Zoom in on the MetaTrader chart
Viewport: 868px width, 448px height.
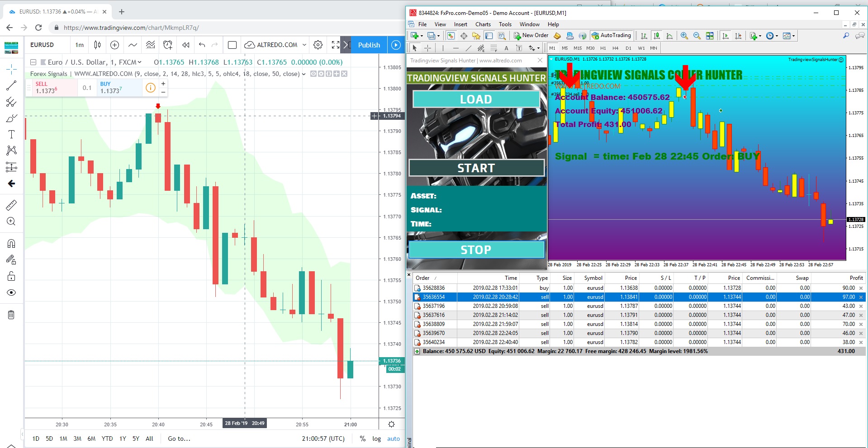pos(684,36)
